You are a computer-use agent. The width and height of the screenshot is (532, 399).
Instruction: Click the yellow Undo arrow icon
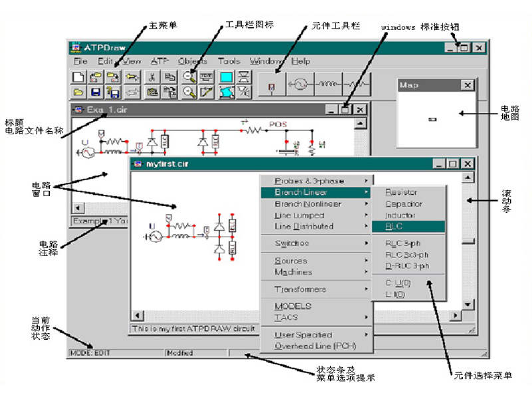(x=132, y=77)
